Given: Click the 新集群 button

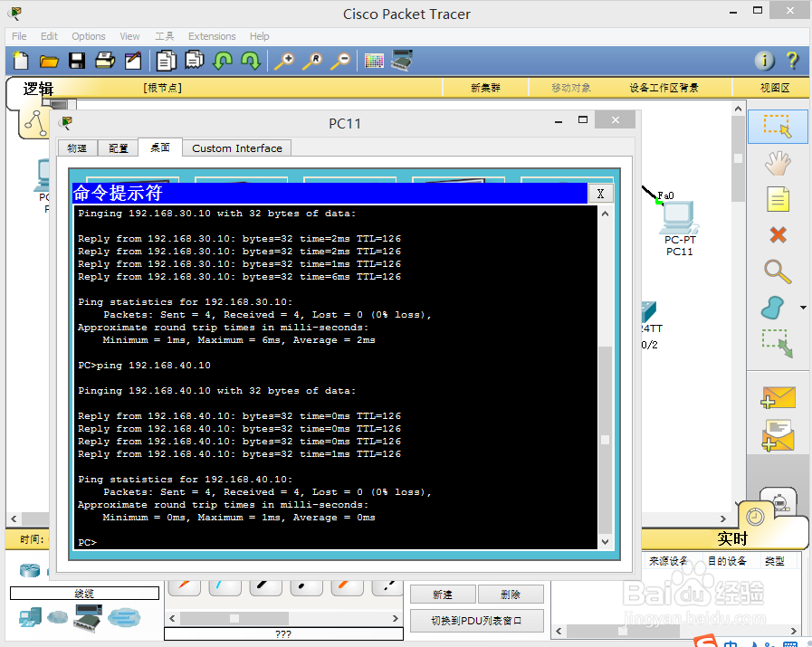Looking at the screenshot, I should coord(485,88).
